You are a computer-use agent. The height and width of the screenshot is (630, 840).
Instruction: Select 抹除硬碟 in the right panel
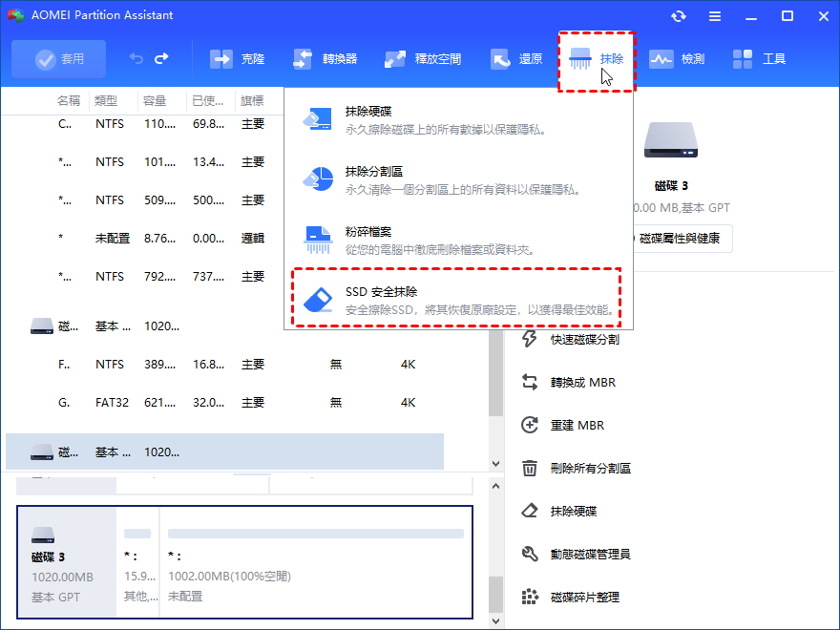[559, 511]
